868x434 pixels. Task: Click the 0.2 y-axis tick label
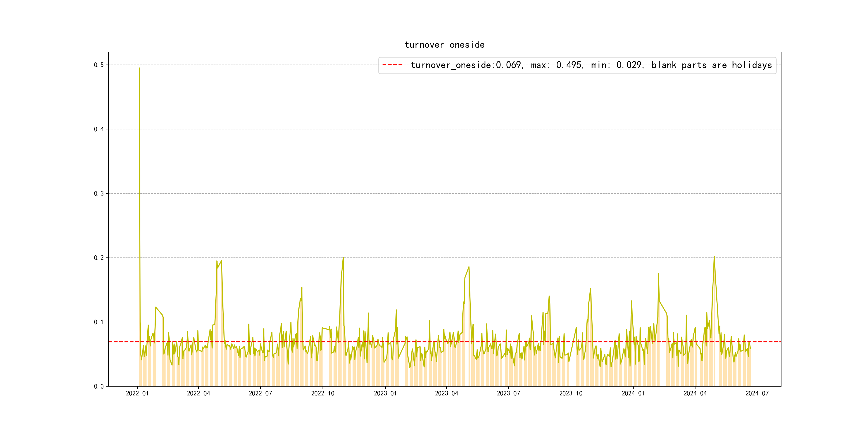click(99, 258)
